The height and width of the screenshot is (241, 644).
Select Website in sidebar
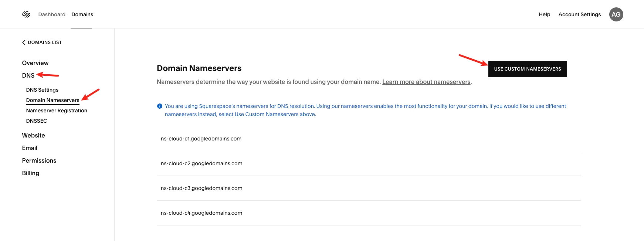pyautogui.click(x=33, y=135)
